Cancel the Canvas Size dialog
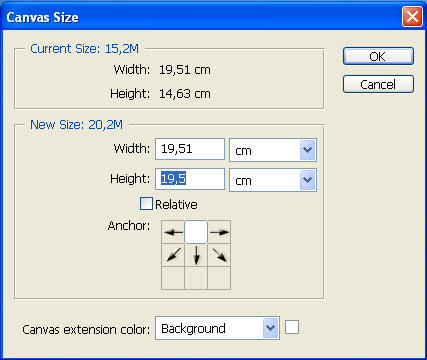This screenshot has height=360, width=427. [x=378, y=84]
